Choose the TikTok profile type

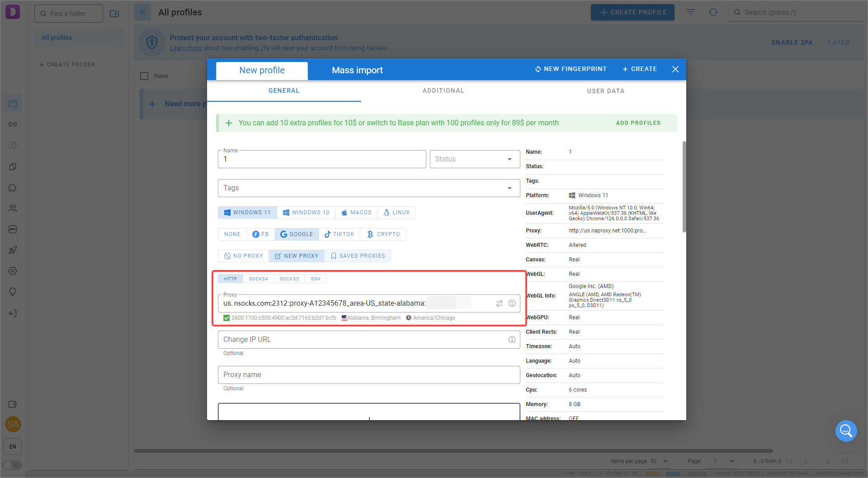(x=339, y=234)
